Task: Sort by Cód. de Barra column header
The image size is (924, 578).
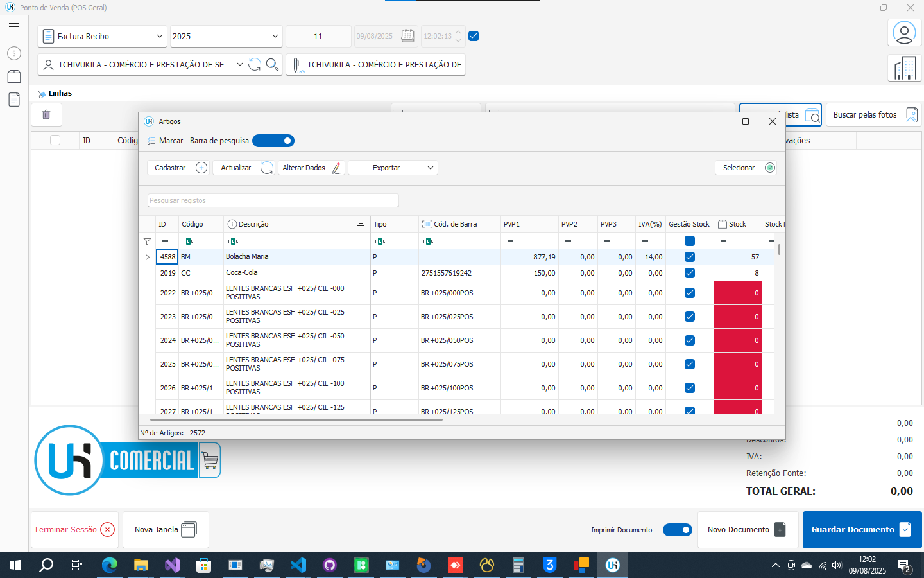Action: click(x=459, y=224)
